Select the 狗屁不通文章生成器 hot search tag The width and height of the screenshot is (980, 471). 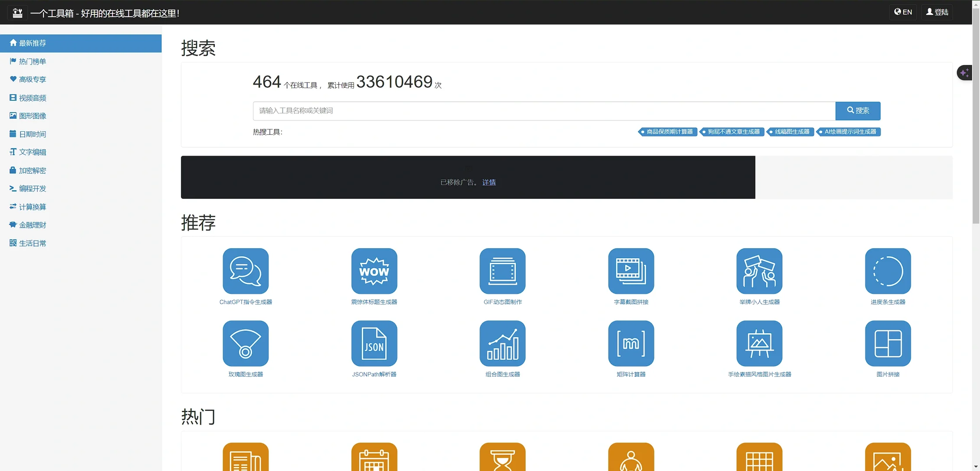click(733, 132)
